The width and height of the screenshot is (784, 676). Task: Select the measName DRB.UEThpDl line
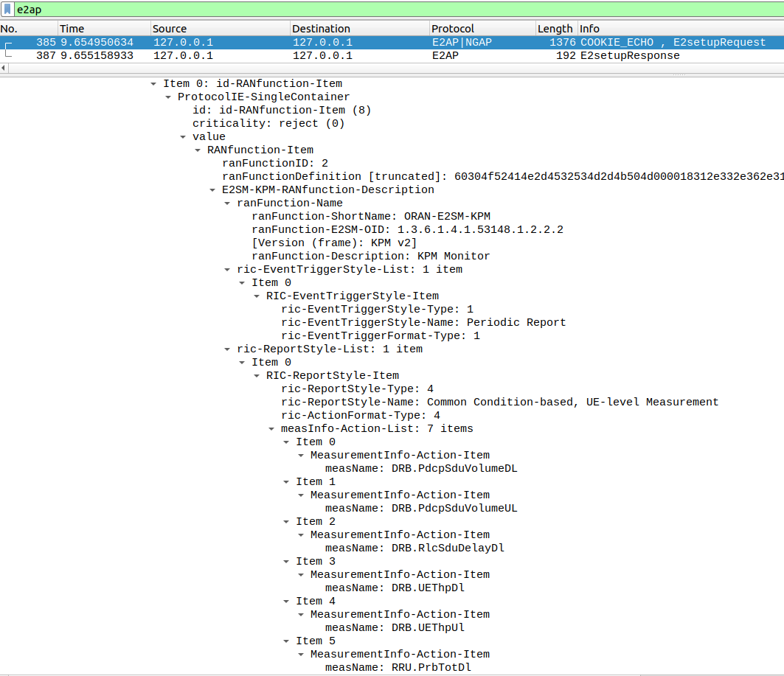(x=395, y=588)
